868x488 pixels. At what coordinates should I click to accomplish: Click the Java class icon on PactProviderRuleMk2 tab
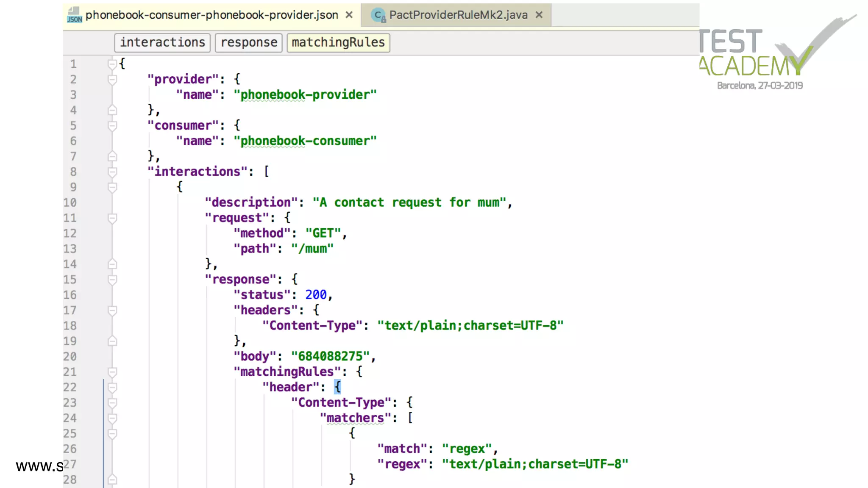[x=378, y=15]
